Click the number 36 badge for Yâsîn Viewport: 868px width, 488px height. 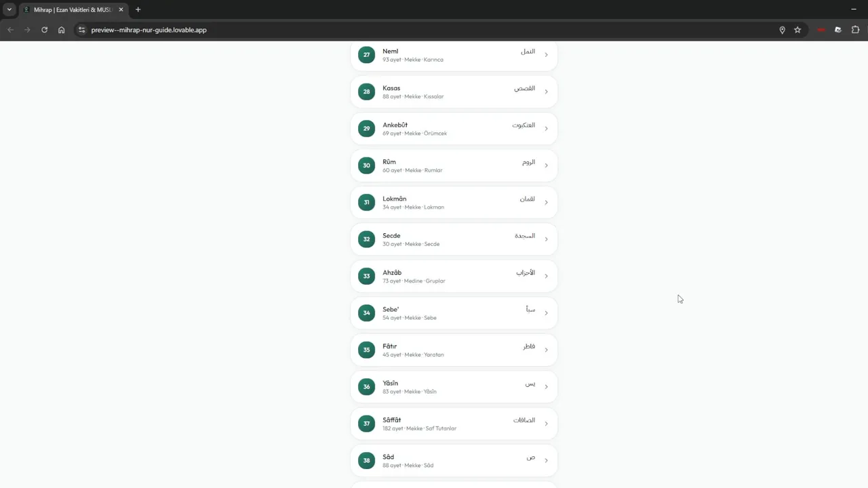point(366,387)
